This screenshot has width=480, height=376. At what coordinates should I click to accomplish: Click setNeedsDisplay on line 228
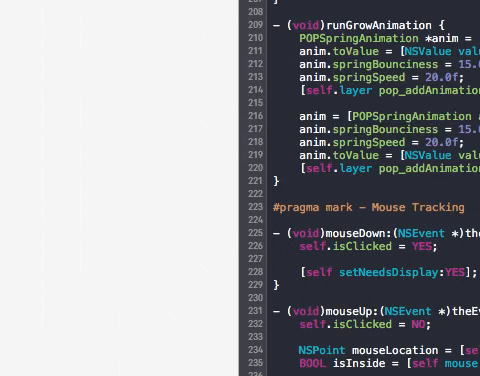point(389,272)
